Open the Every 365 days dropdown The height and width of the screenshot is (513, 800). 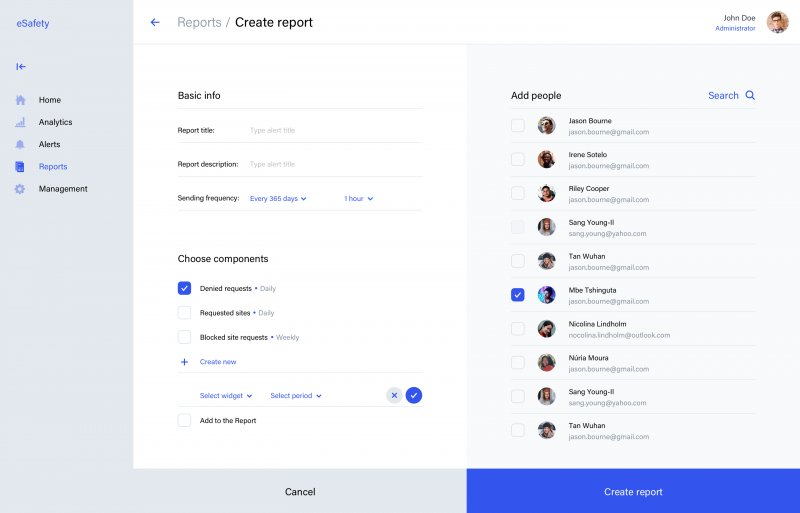278,199
